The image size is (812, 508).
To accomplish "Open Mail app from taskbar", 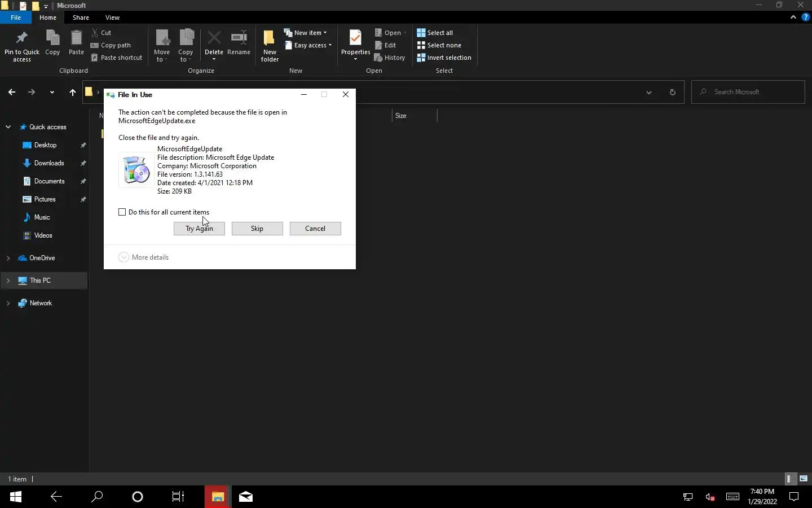I will coord(246,497).
